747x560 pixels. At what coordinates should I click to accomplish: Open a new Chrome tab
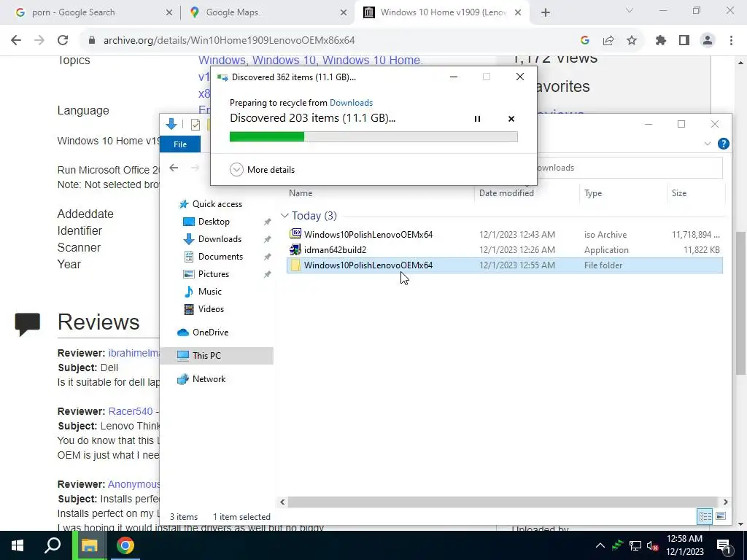tap(546, 13)
